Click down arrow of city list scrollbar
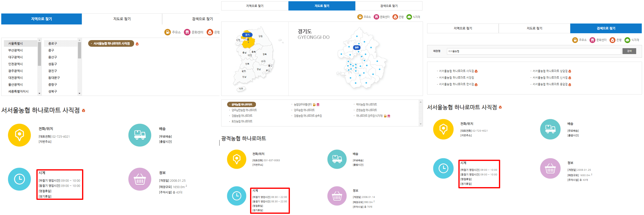 [39, 94]
